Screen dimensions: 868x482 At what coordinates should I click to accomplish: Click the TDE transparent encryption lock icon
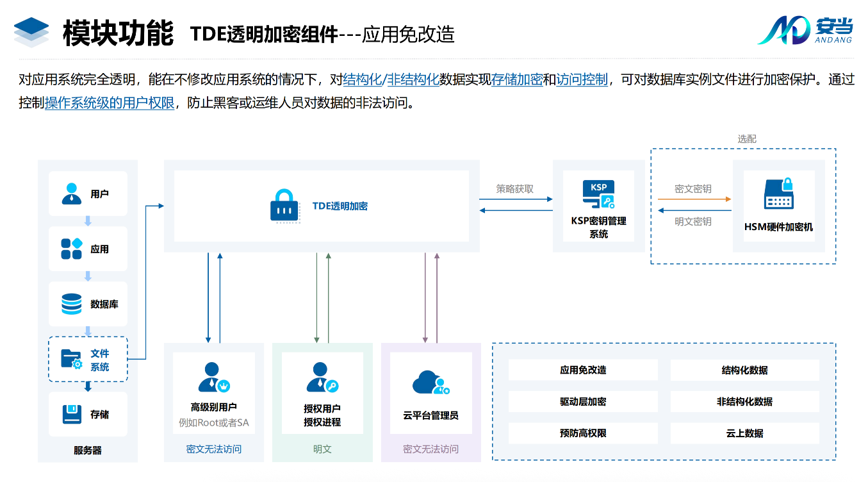285,206
